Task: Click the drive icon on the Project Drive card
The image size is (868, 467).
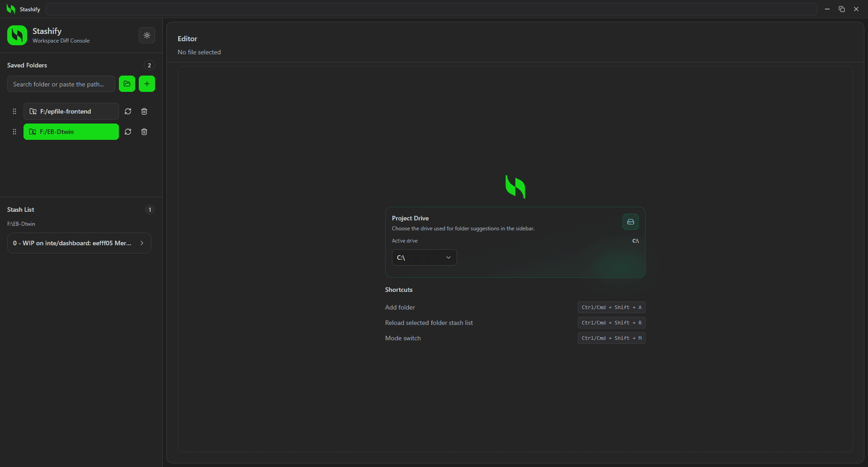Action: (x=630, y=222)
